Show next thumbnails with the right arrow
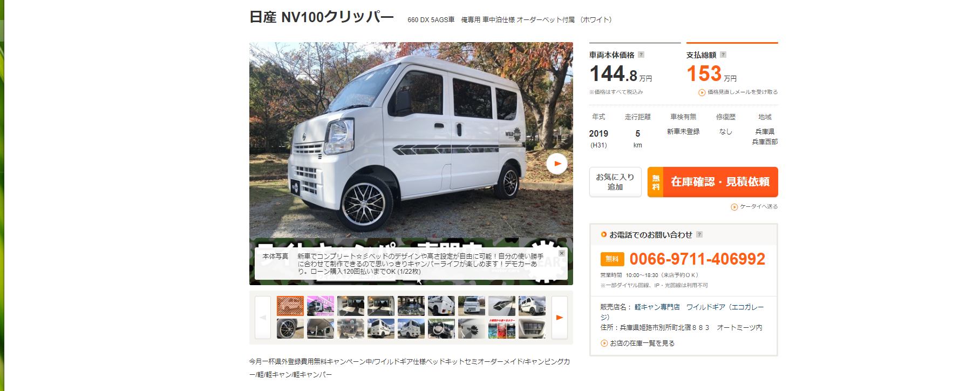Image resolution: width=980 pixels, height=391 pixels. (560, 318)
